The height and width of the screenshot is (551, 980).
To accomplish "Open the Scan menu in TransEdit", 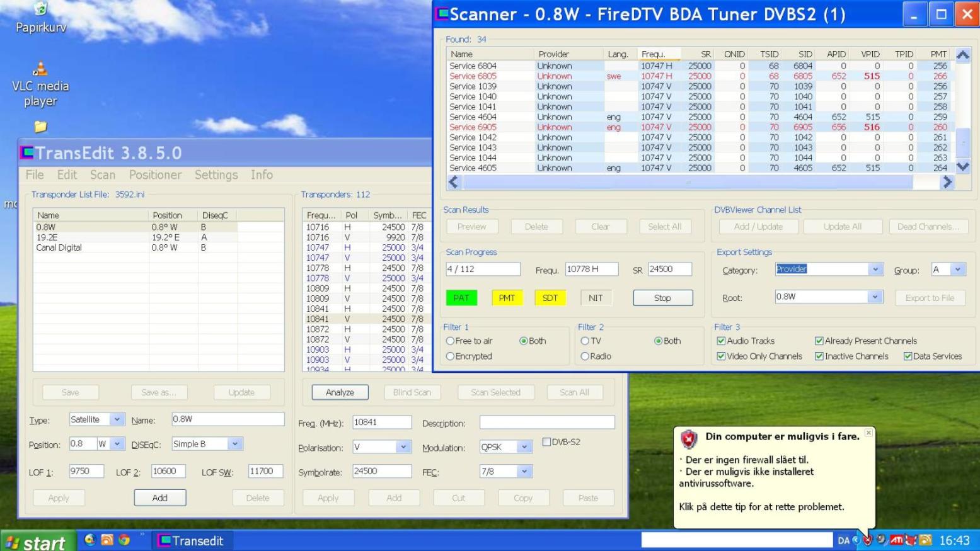I will pos(102,174).
